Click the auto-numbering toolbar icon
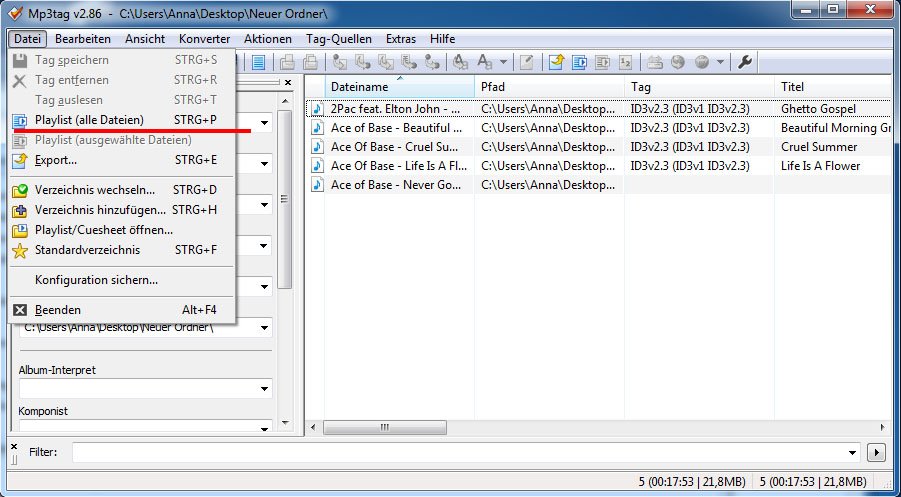 click(624, 62)
